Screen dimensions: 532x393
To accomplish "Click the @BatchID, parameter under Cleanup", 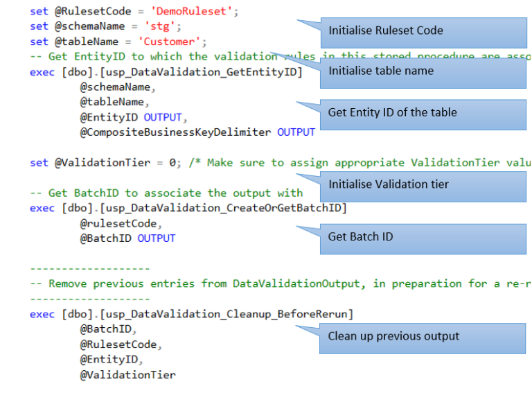I will point(108,329).
